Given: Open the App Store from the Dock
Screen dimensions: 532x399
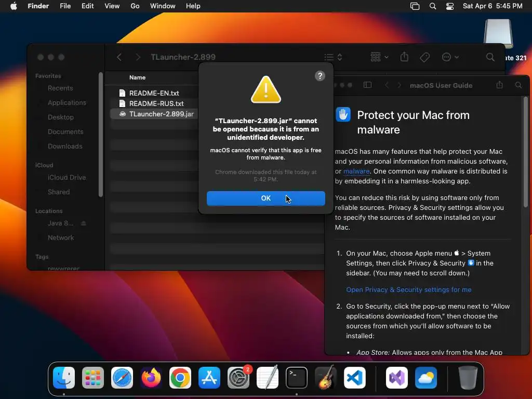Looking at the screenshot, I should coord(209,378).
